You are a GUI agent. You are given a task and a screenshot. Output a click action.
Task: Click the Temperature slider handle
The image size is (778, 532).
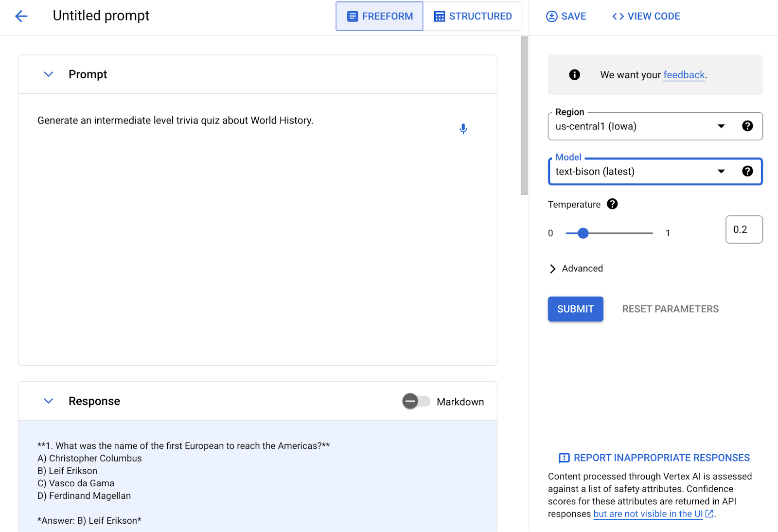pos(583,233)
